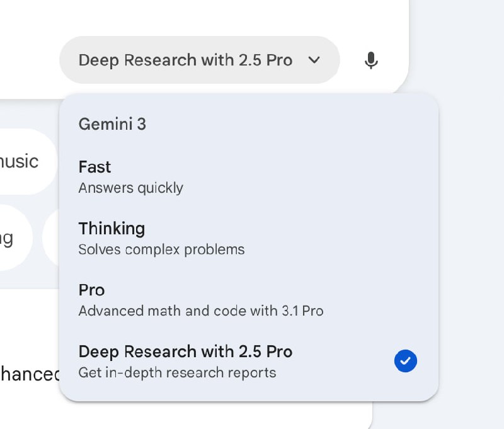Open voice input with the mic button
The image size is (504, 429).
[x=371, y=60]
